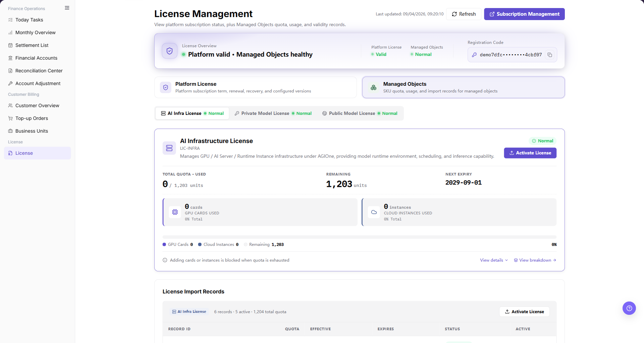Click the AI Infrastructure License server icon
The width and height of the screenshot is (644, 343).
click(169, 148)
